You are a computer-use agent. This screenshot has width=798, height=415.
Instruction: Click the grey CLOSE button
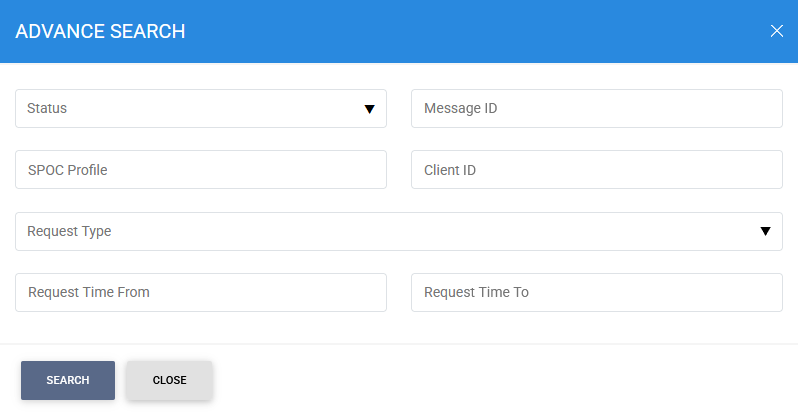coord(169,380)
